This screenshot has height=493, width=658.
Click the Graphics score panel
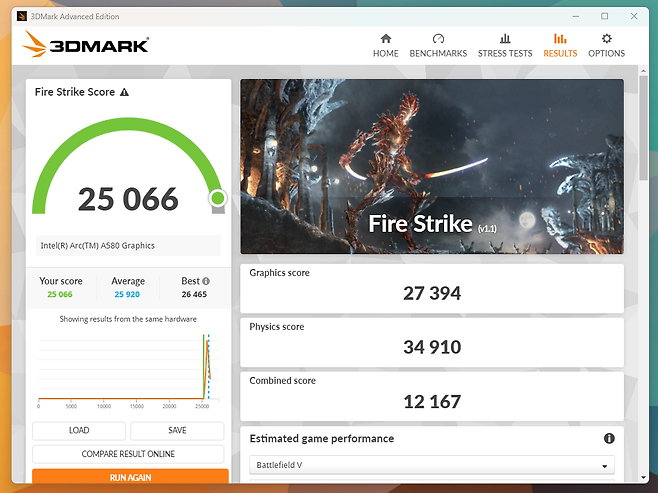(431, 286)
